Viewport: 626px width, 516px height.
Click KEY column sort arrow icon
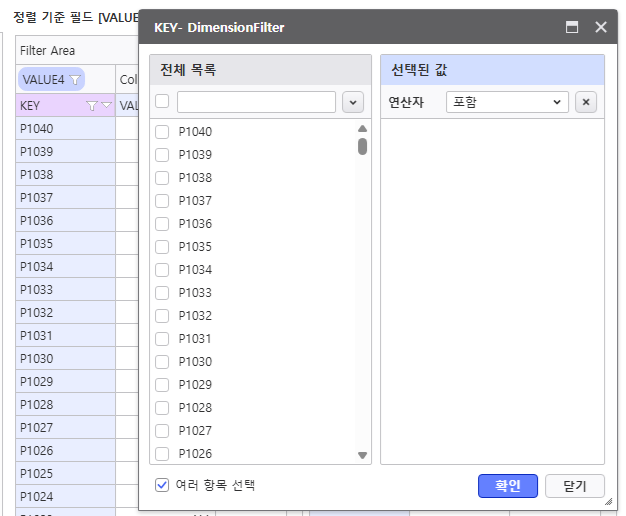[x=106, y=105]
